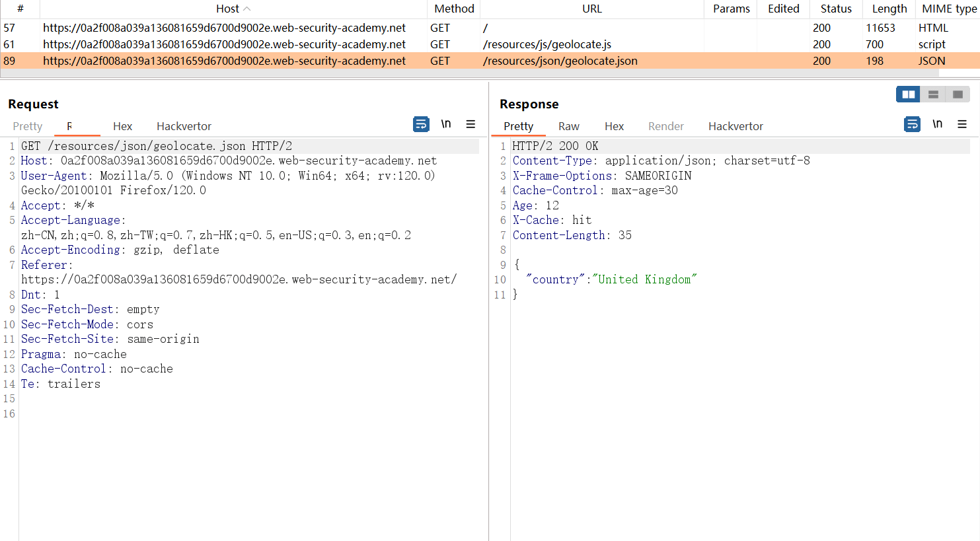Toggle word wrap in Request panel
Image resolution: width=980 pixels, height=541 pixels.
[x=421, y=124]
